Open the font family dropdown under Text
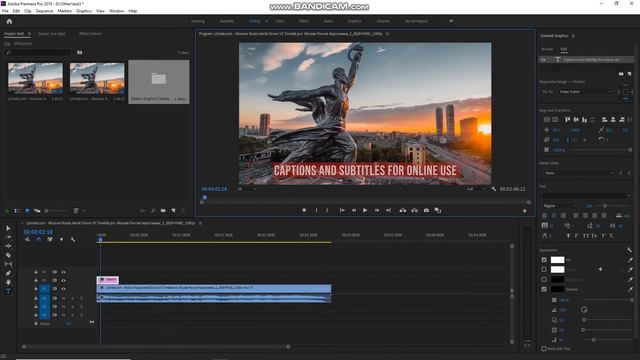Image resolution: width=640 pixels, height=360 pixels. [587, 196]
